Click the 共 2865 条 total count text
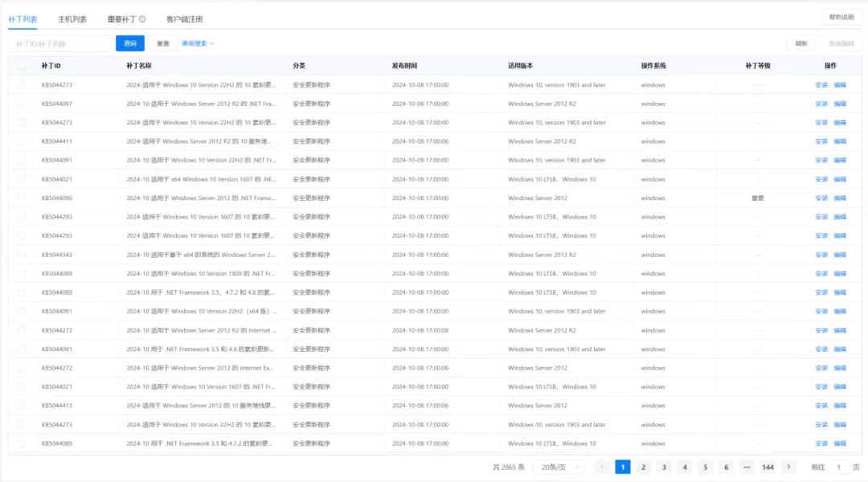The width and height of the screenshot is (868, 482). (x=509, y=467)
